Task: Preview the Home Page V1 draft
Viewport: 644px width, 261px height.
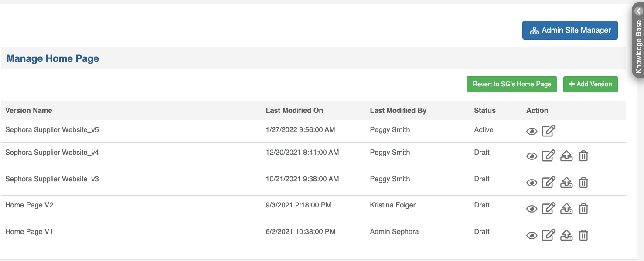Action: tap(532, 236)
